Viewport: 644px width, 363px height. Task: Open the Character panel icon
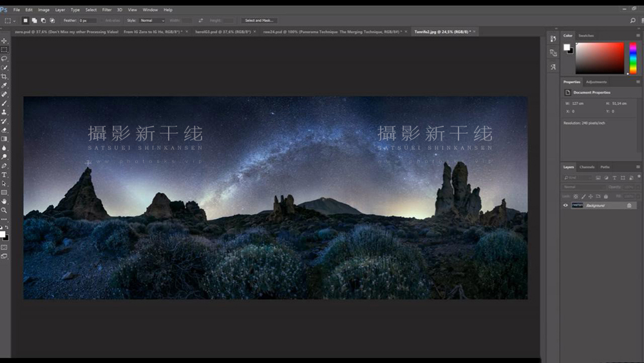click(x=553, y=67)
